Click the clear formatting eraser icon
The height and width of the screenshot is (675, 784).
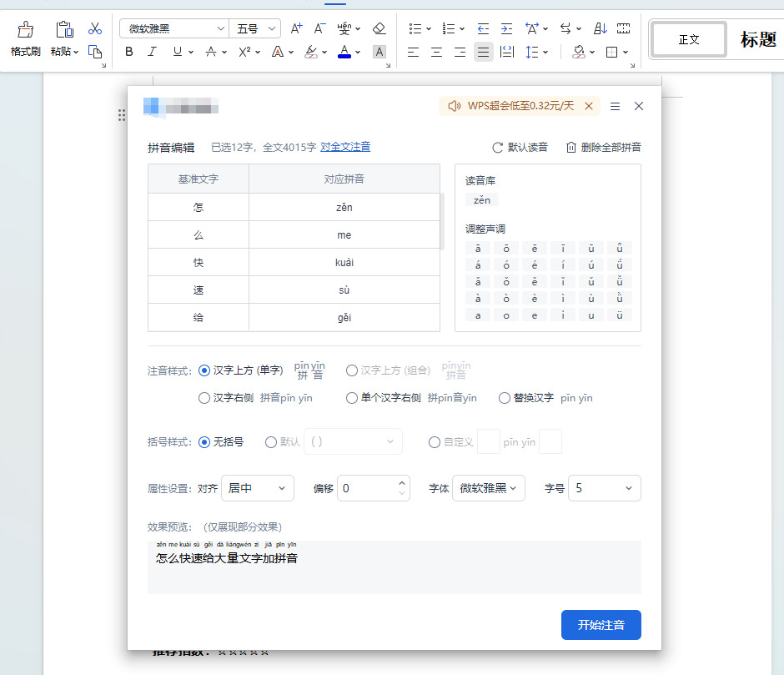point(379,28)
